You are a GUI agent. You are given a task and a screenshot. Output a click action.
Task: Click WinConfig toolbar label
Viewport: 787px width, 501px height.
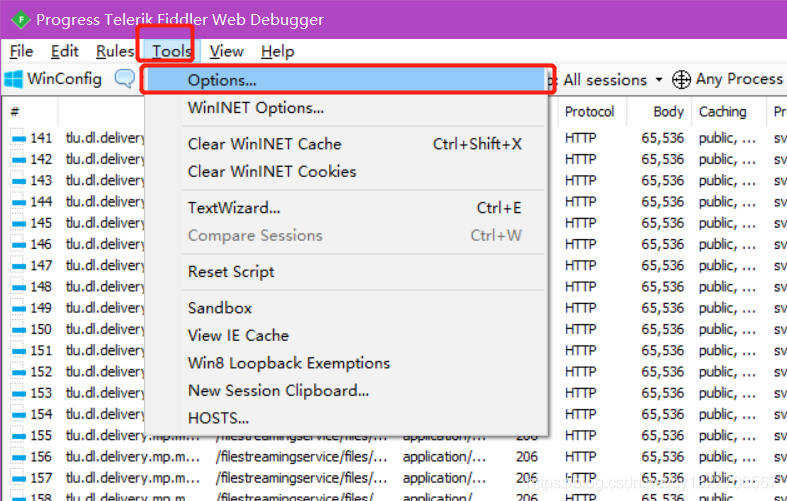(x=64, y=79)
